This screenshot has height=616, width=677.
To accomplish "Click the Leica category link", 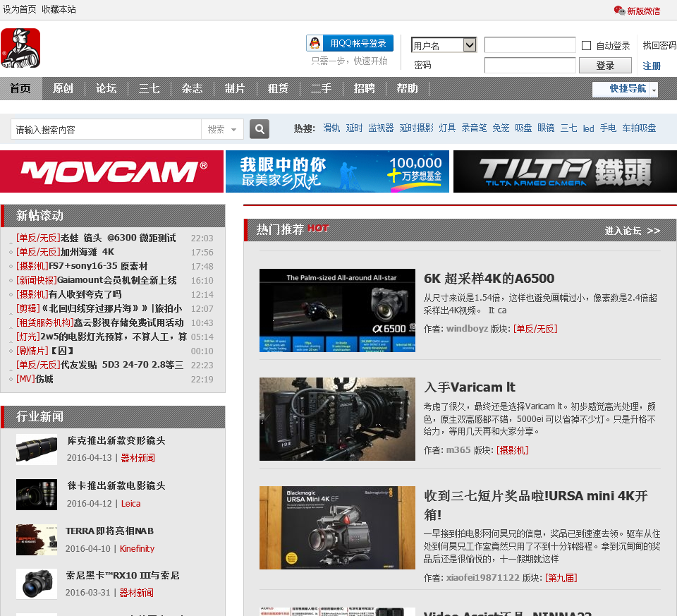I will (x=131, y=504).
